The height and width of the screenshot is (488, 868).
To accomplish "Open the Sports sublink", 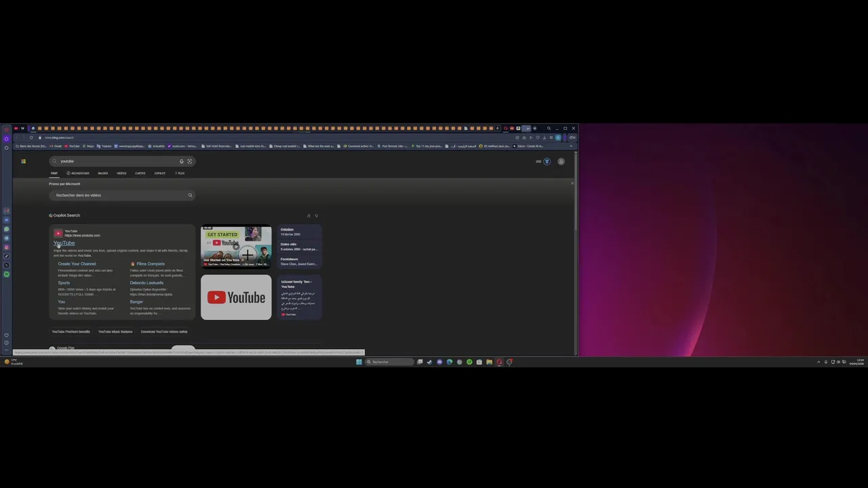I will [x=64, y=283].
